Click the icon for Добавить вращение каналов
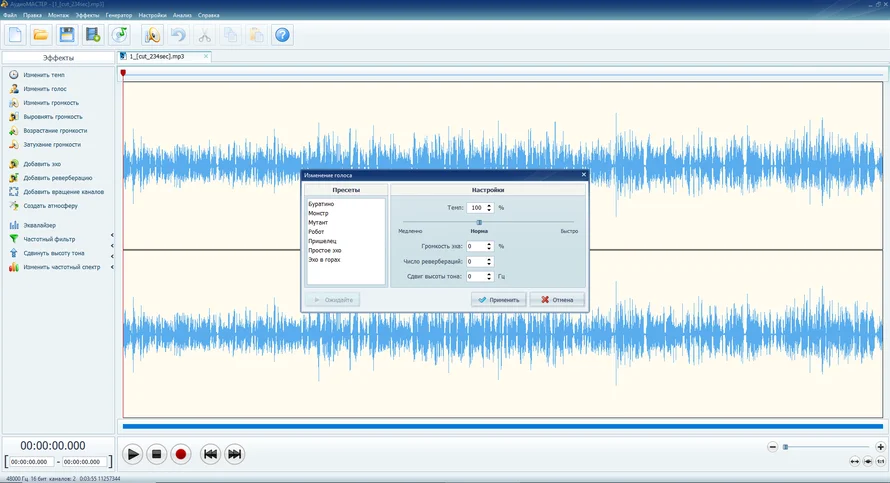 pos(14,192)
